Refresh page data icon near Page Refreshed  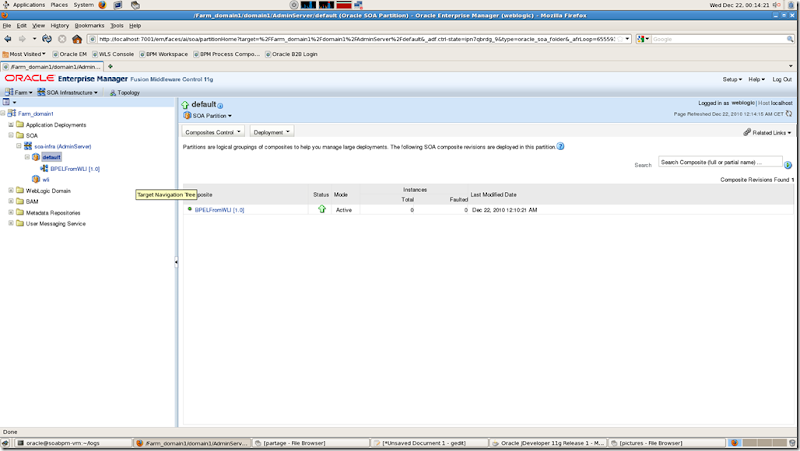click(x=789, y=114)
